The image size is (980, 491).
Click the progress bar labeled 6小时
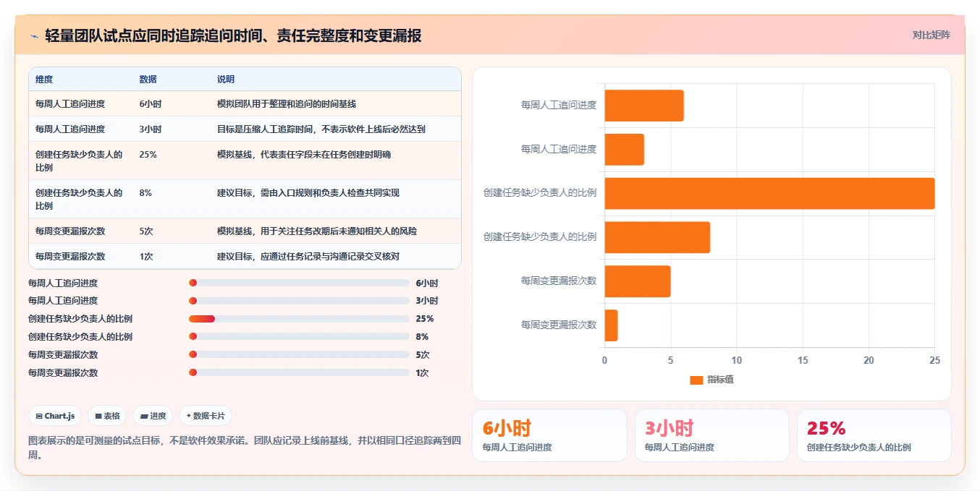(299, 283)
